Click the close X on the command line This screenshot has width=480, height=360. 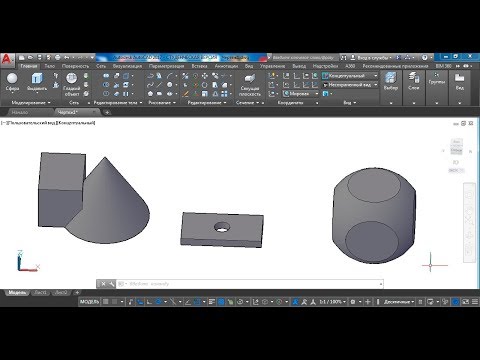(x=103, y=284)
